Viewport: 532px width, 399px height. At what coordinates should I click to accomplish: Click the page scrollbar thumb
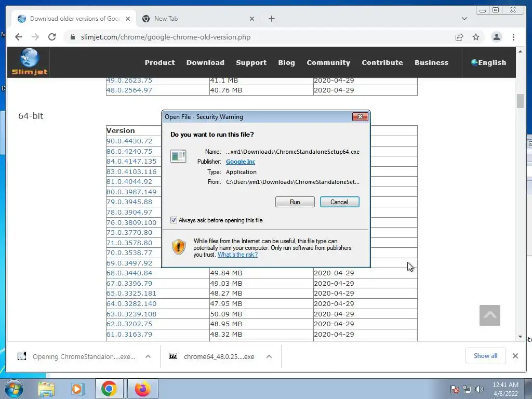[520, 101]
